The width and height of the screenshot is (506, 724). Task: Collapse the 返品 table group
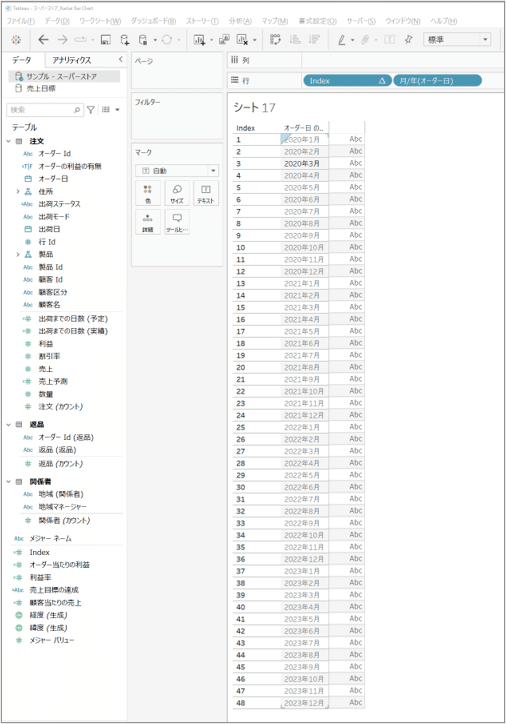(8, 424)
